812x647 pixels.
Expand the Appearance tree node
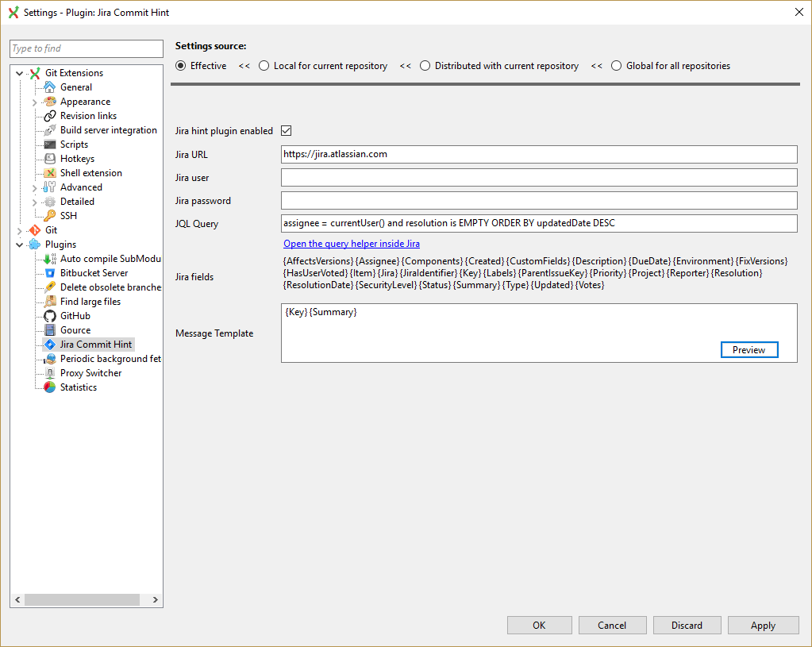[35, 102]
